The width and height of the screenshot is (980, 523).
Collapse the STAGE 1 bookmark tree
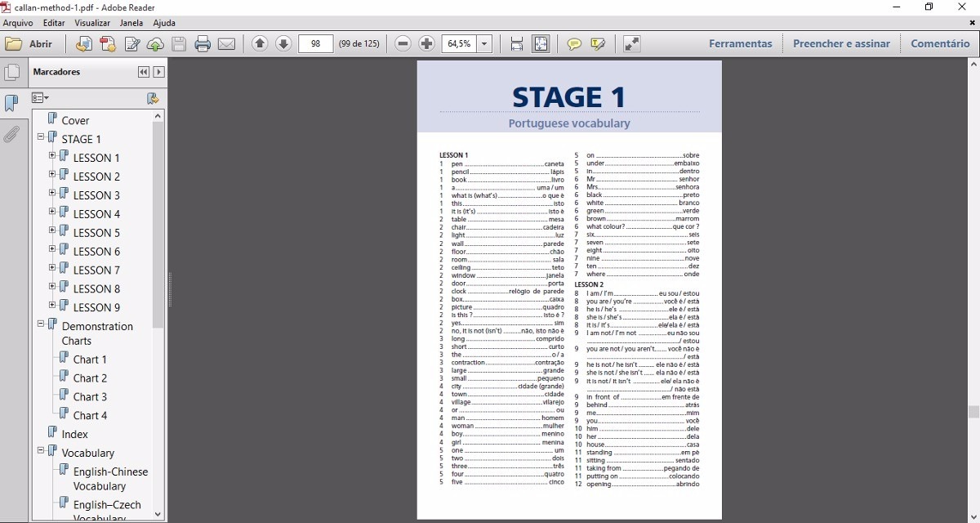[x=41, y=136]
